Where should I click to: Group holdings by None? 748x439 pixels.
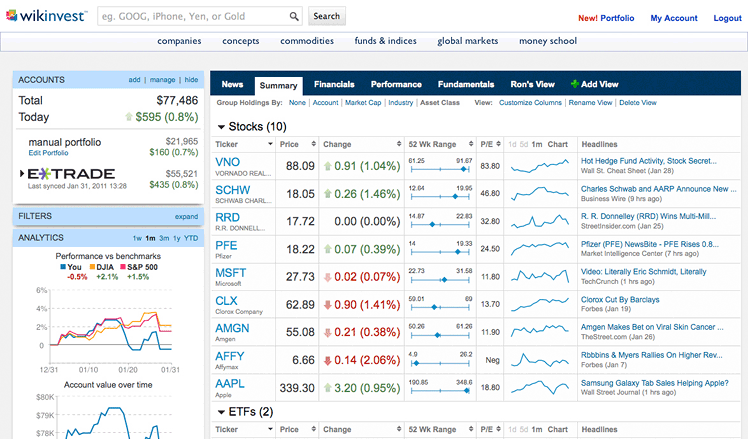297,103
